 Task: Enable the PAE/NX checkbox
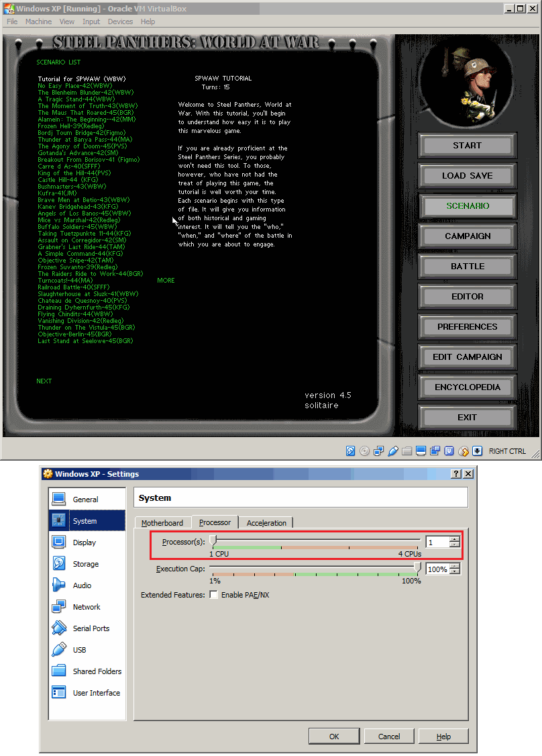pyautogui.click(x=214, y=594)
